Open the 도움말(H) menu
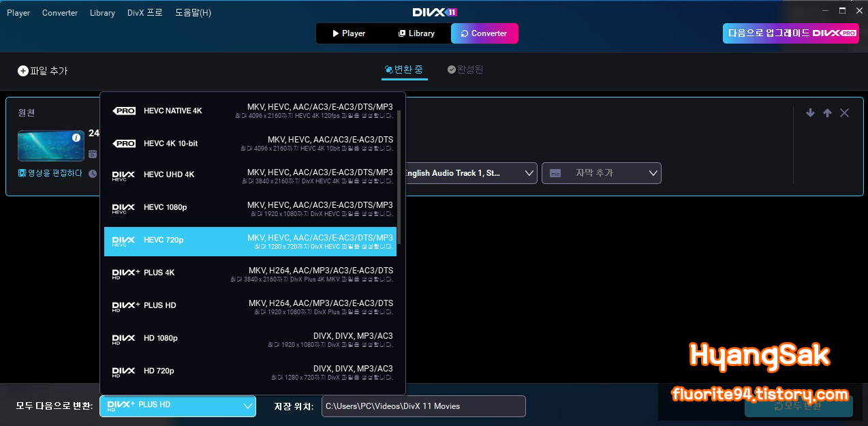Screen dimensions: 868x426 coord(193,13)
